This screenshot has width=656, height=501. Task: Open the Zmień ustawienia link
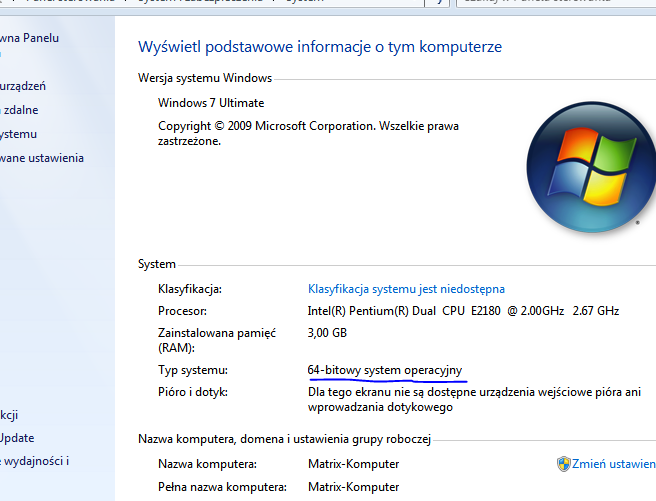[x=614, y=464]
